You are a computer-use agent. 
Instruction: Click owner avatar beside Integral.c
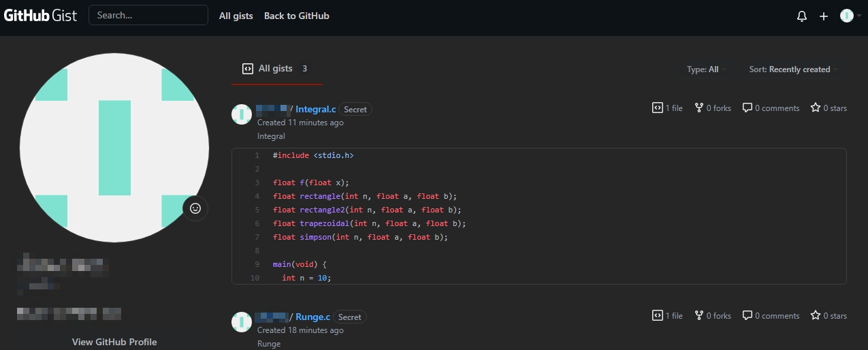coord(242,114)
